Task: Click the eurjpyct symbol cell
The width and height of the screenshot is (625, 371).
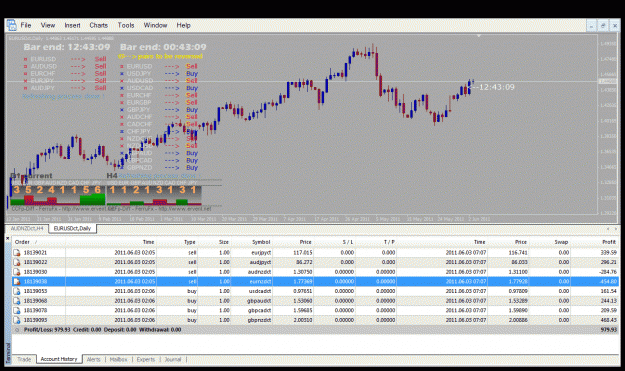Action: click(261, 253)
